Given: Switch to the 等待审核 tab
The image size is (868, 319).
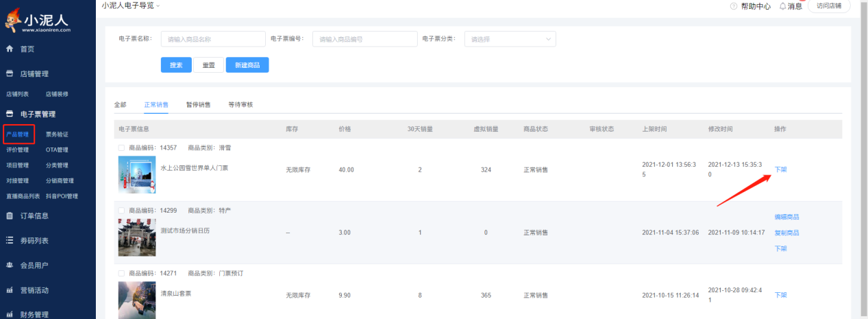Looking at the screenshot, I should (240, 105).
